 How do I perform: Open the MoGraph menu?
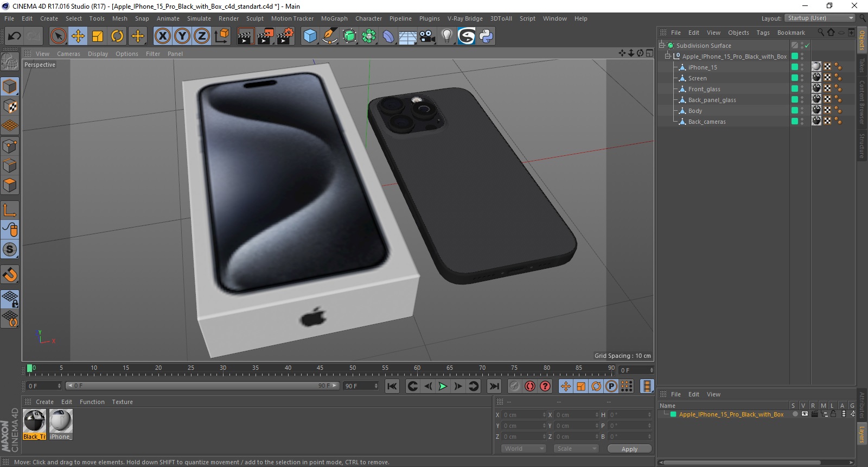point(334,18)
